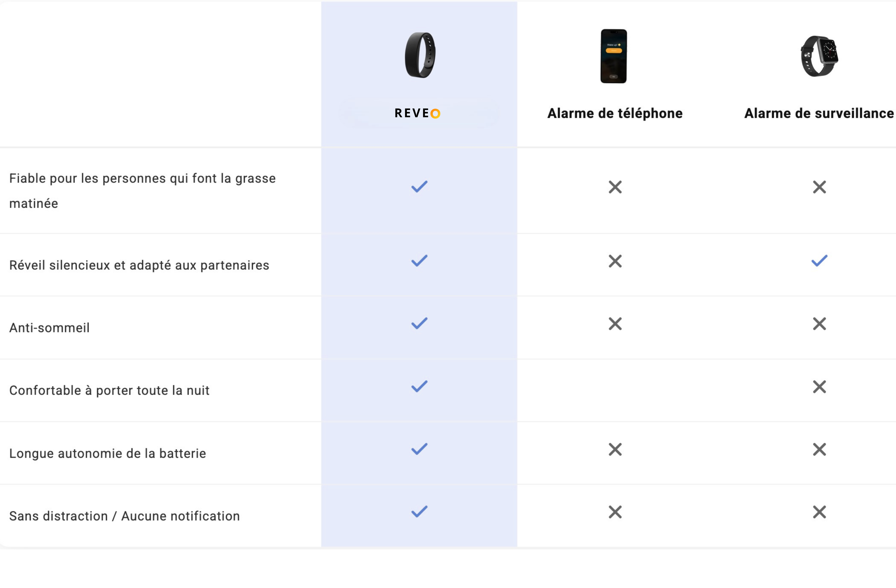Click Reveo checkmark for 'Fiable pour les personnes' row

419,187
